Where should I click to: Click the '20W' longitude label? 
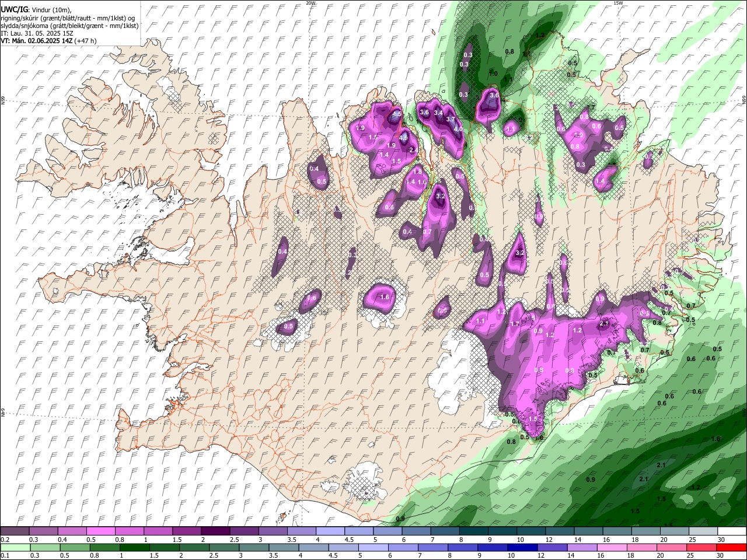click(x=310, y=3)
